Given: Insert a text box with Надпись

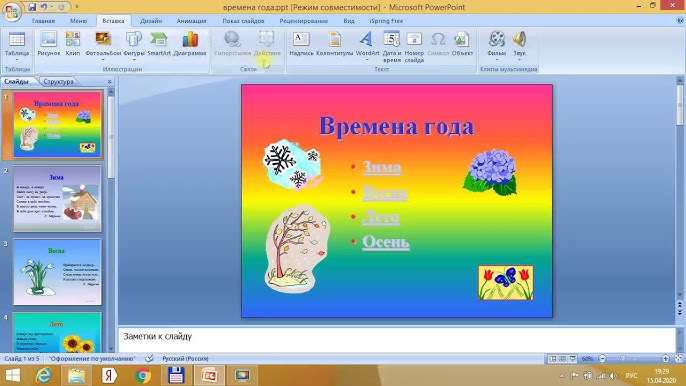Looking at the screenshot, I should (x=301, y=44).
